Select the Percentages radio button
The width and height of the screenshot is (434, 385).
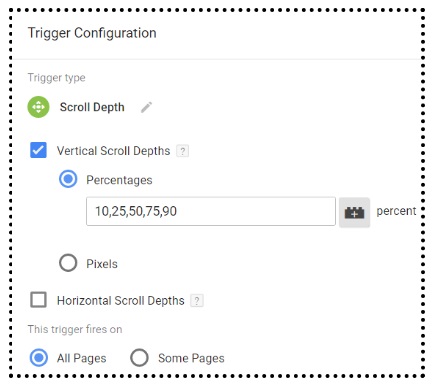68,179
